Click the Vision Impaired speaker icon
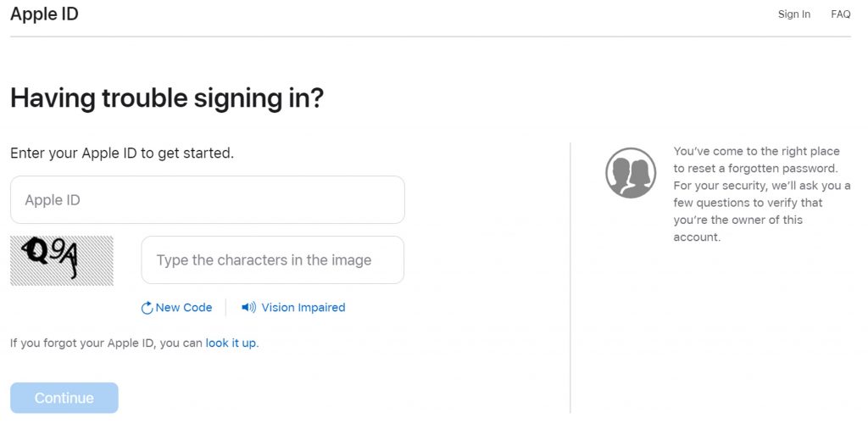 tap(248, 308)
